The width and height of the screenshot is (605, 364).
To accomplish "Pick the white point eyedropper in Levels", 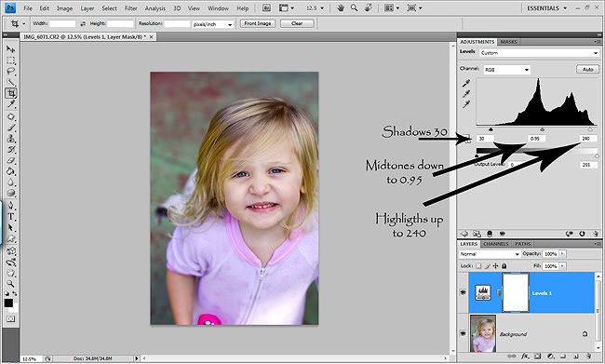I will coord(466,104).
